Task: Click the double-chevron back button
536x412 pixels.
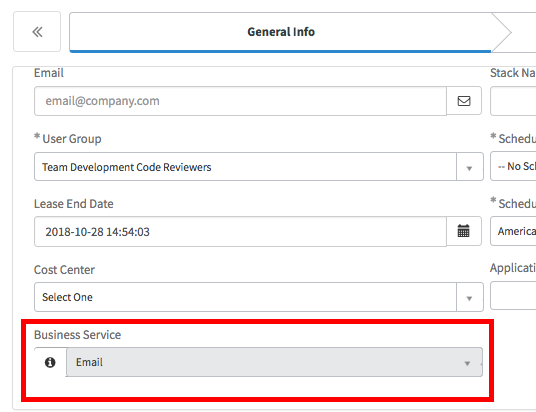Action: tap(37, 32)
